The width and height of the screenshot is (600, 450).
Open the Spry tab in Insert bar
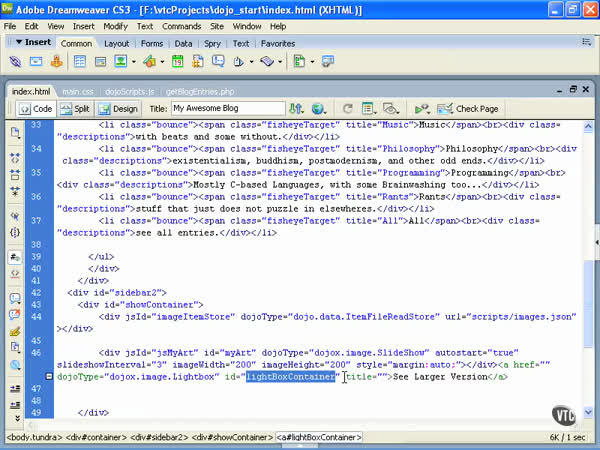214,44
